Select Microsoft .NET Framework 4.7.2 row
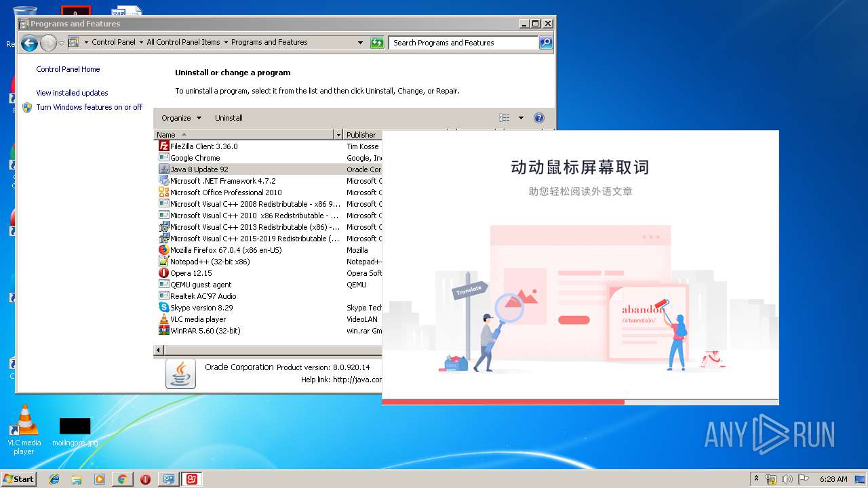868x488 pixels. tap(269, 180)
